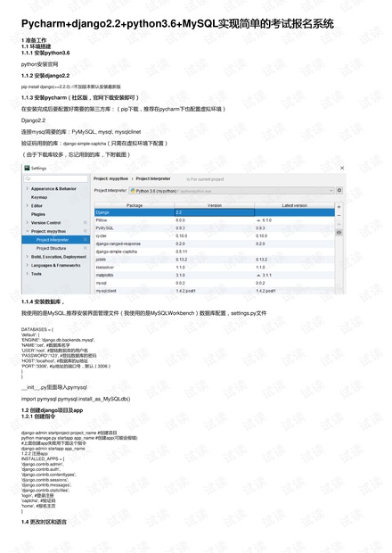
Task: Expand the Appearance & Behavior section
Action: point(27,189)
